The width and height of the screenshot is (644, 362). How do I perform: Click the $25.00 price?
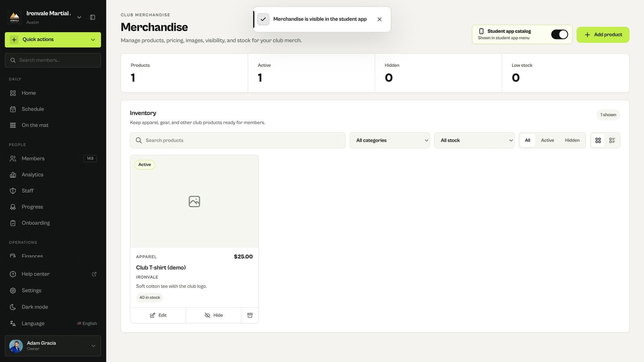243,257
